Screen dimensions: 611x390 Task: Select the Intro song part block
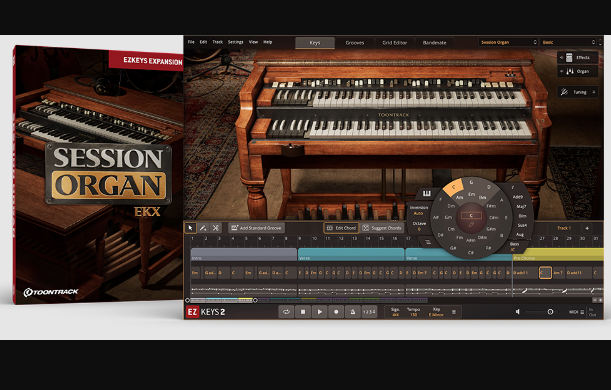click(x=244, y=254)
